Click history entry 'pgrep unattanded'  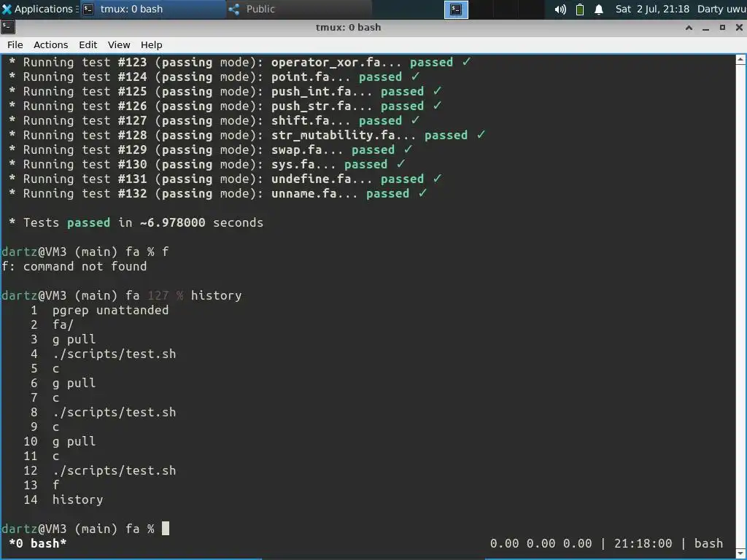(111, 310)
